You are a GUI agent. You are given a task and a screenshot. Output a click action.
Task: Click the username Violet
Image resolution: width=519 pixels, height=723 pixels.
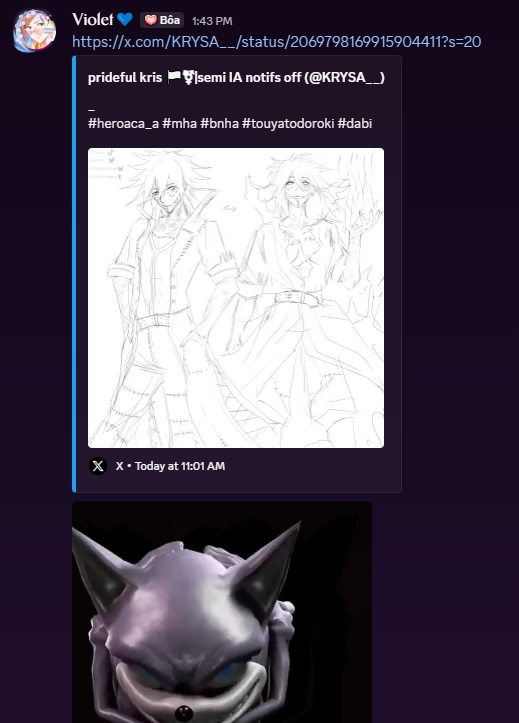(93, 19)
